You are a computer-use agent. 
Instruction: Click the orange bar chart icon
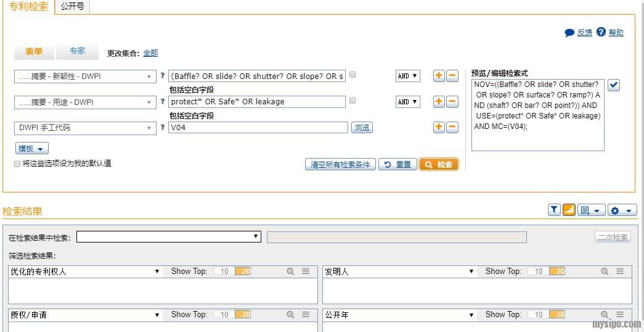[x=569, y=210]
